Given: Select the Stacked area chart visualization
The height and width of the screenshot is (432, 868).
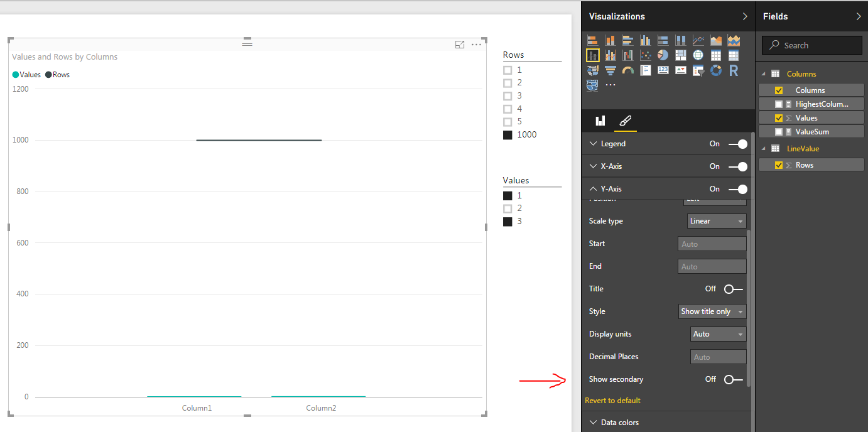Looking at the screenshot, I should click(734, 40).
